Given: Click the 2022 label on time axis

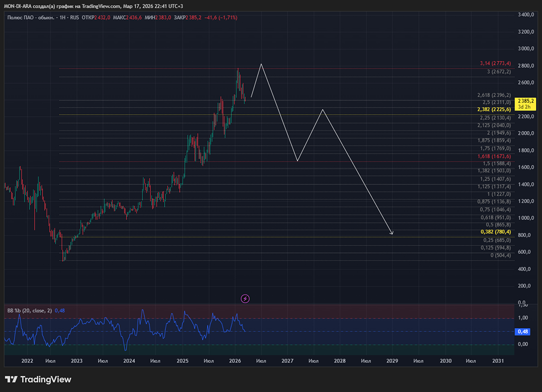Looking at the screenshot, I should (27, 361).
